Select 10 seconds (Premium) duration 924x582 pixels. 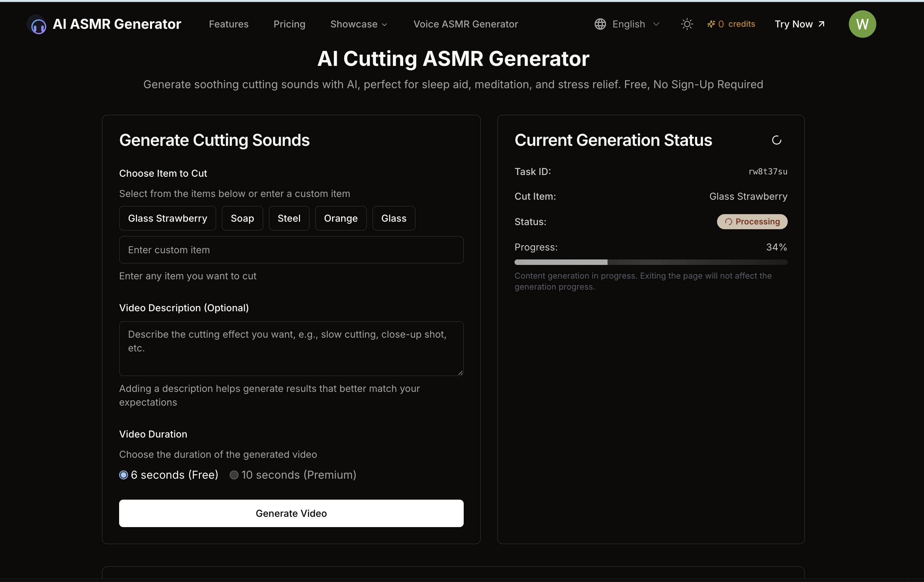click(234, 475)
